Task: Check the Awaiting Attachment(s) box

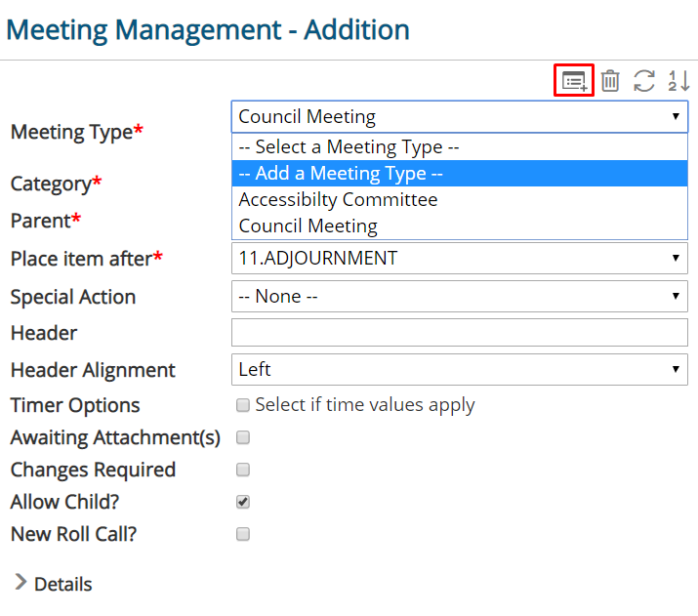Action: click(243, 437)
